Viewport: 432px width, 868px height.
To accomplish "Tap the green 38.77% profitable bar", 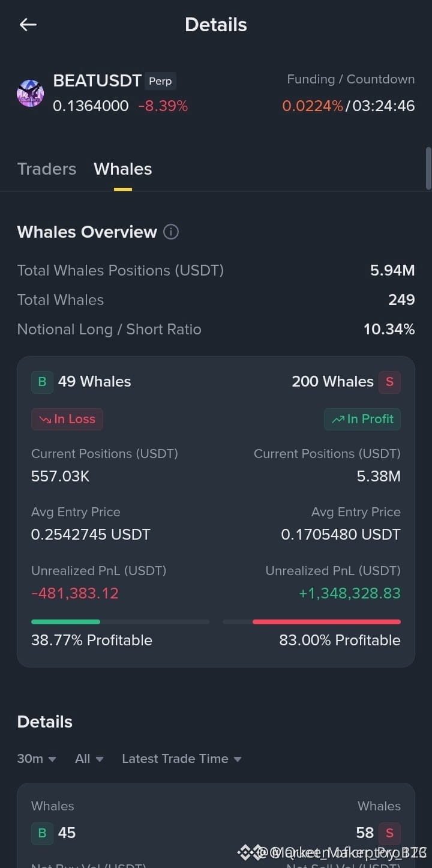I will 120,622.
